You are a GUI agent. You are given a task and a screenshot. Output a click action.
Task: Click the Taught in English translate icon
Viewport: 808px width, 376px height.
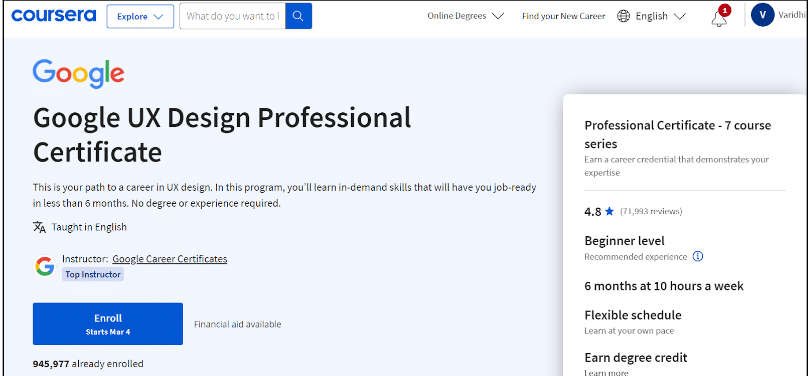(x=39, y=227)
